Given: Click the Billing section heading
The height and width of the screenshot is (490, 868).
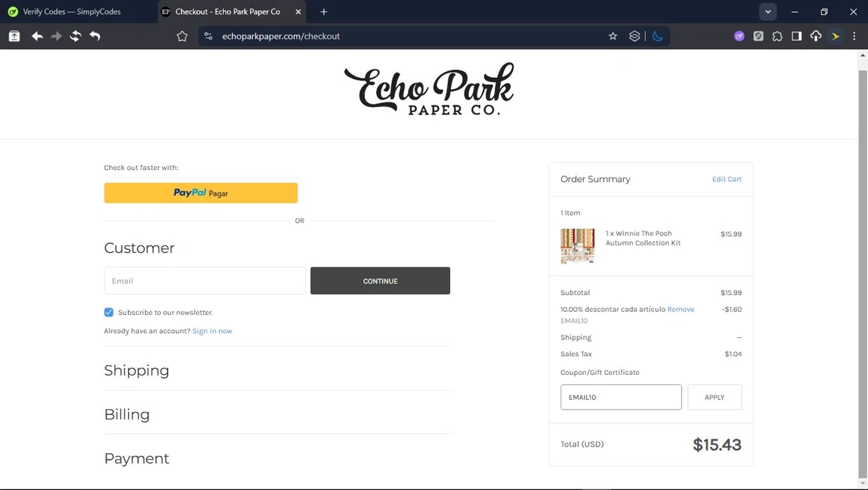Looking at the screenshot, I should [127, 414].
